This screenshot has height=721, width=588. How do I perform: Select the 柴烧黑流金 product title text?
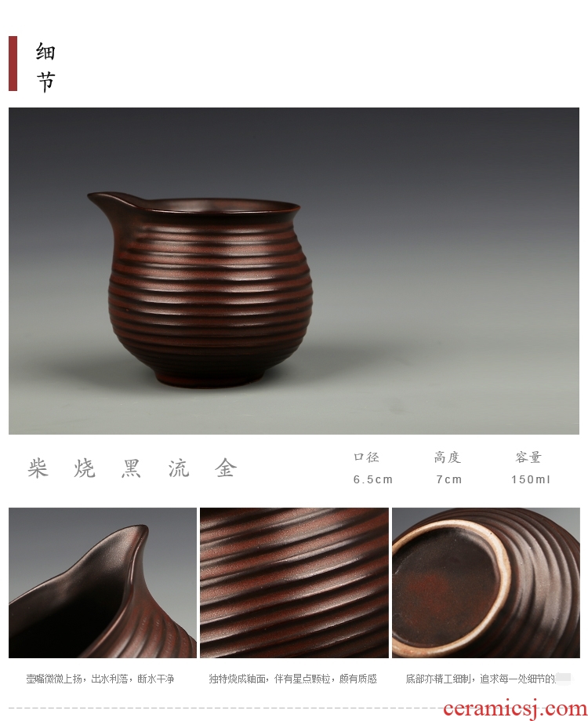(x=132, y=468)
